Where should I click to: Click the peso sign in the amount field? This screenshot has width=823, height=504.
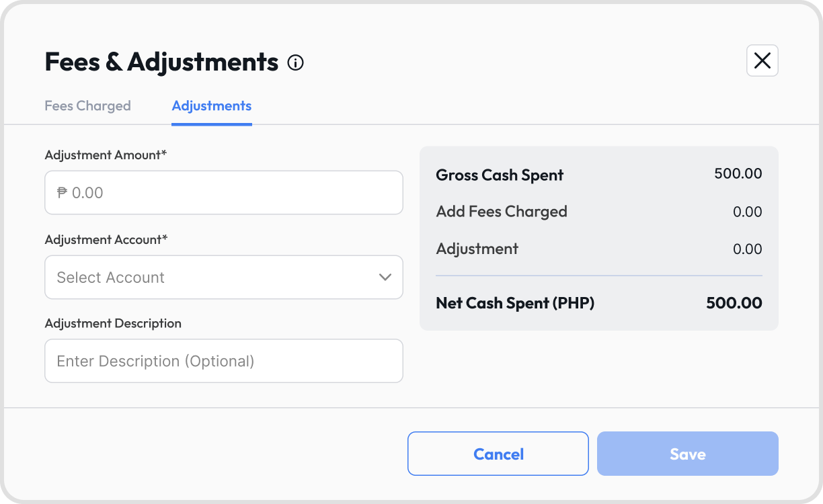(63, 193)
